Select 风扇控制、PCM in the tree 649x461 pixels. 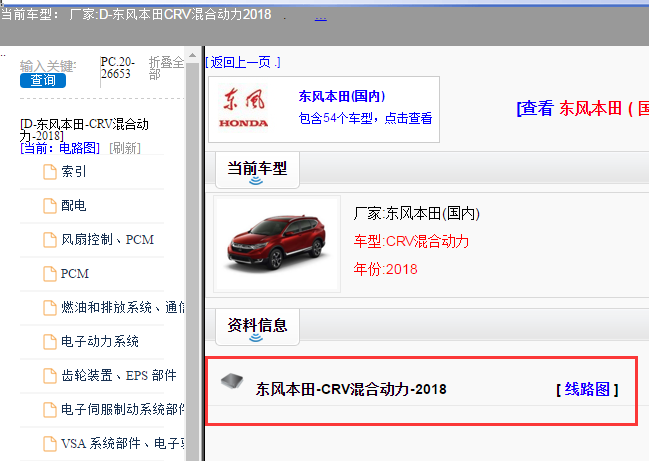click(108, 239)
